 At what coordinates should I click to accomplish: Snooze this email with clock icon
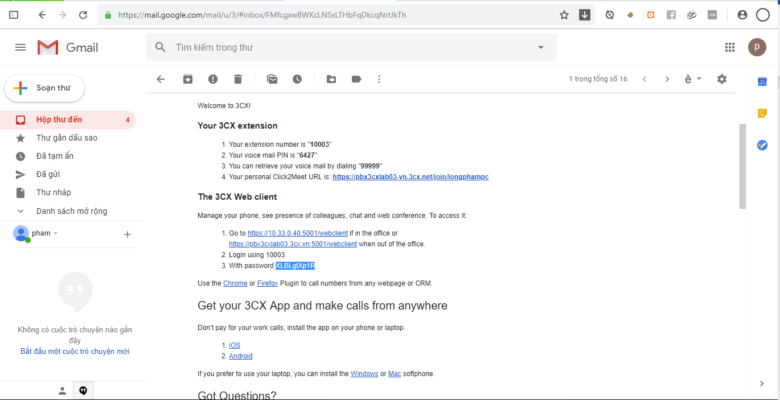(297, 79)
